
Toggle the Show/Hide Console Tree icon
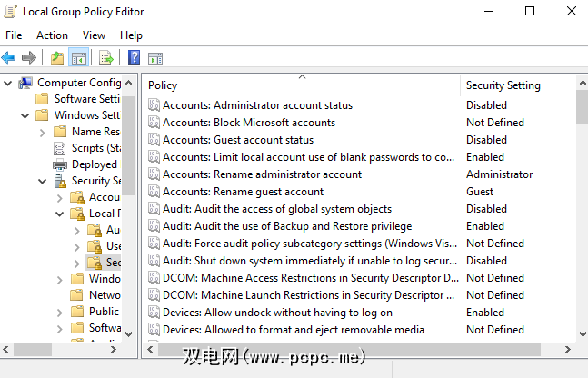(x=79, y=58)
